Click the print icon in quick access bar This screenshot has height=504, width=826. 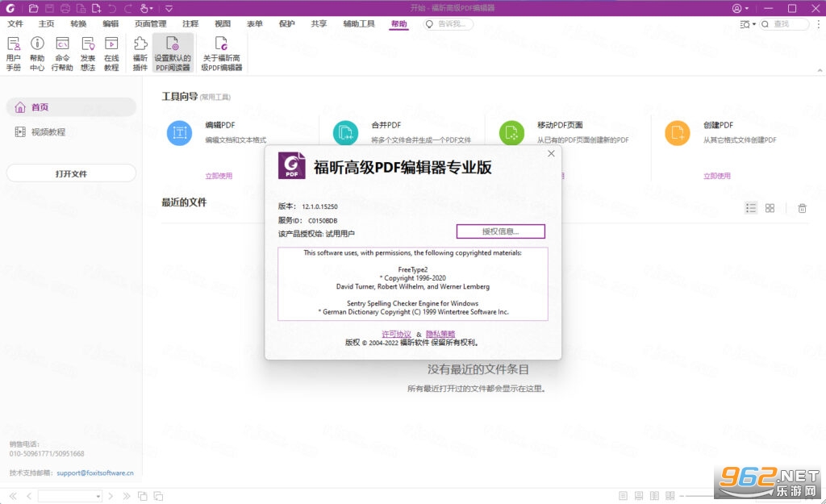point(65,8)
